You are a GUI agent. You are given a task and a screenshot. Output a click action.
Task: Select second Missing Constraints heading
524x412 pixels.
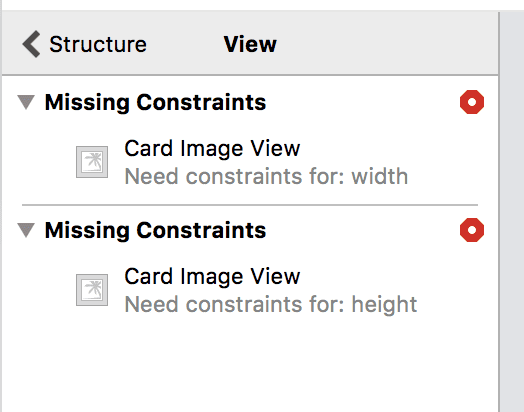click(x=155, y=231)
